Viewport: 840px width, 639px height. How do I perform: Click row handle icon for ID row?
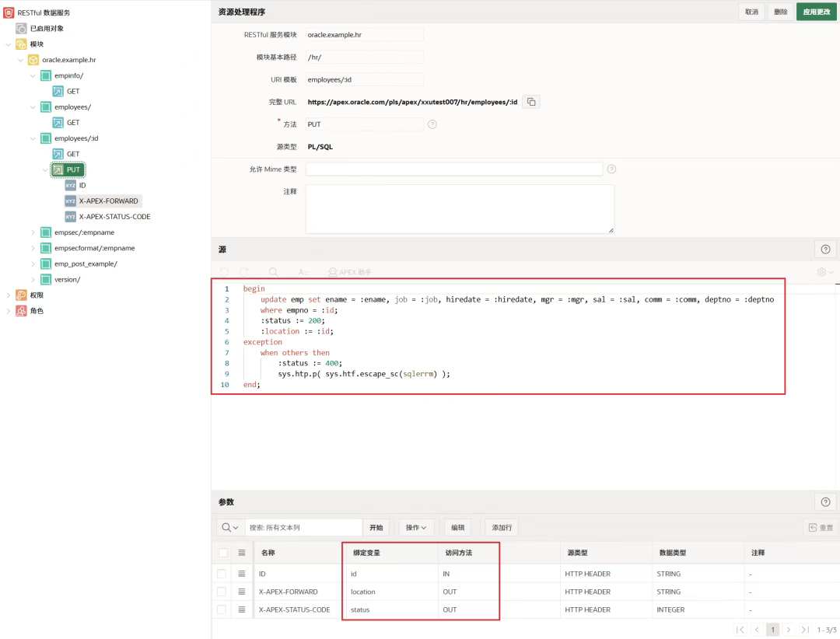coord(242,574)
